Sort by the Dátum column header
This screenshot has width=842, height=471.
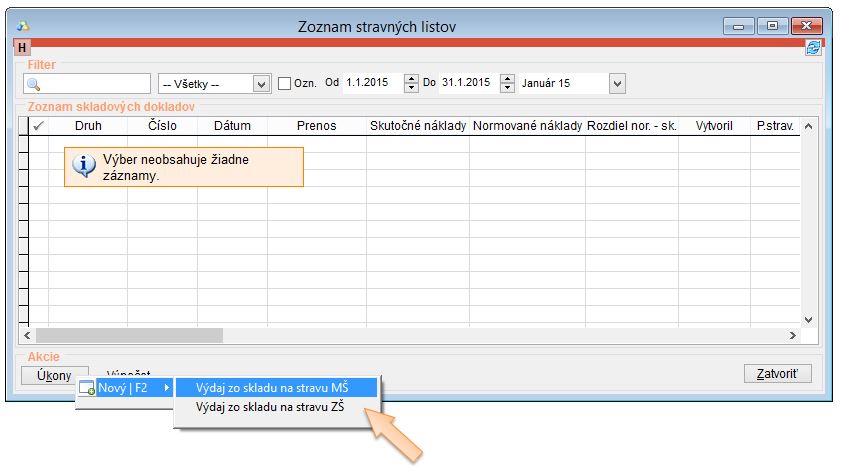232,126
